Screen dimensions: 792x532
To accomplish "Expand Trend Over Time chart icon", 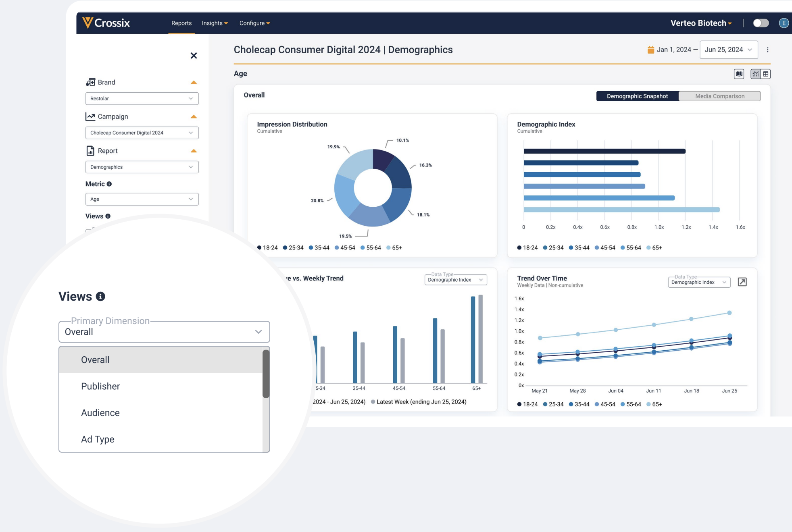I will click(742, 282).
